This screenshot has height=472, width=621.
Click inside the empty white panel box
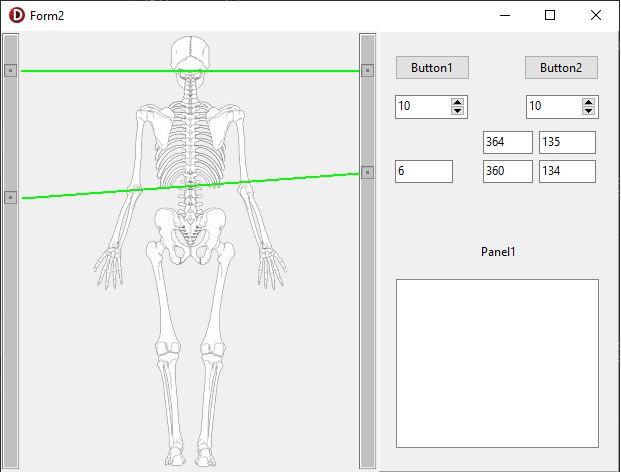(x=497, y=364)
